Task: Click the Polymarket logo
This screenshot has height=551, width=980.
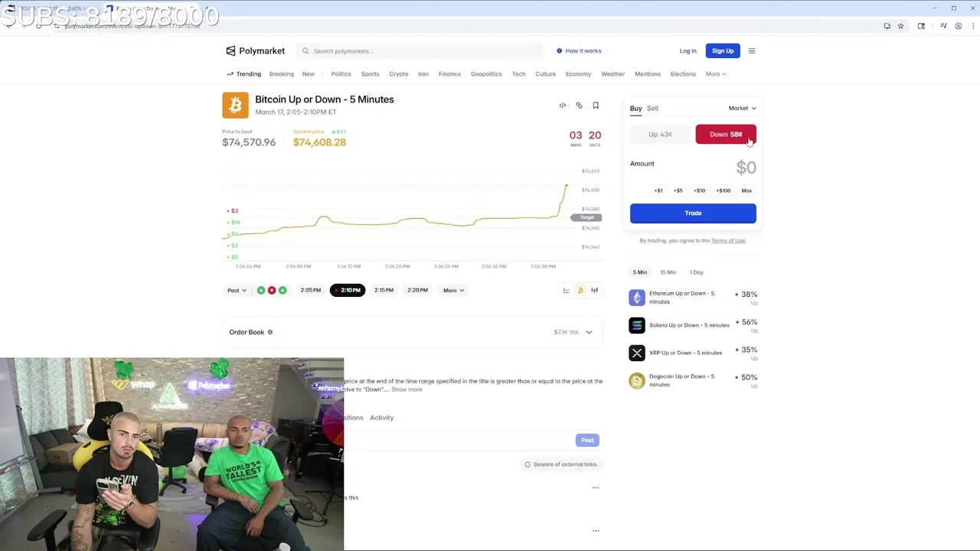Action: pyautogui.click(x=255, y=51)
